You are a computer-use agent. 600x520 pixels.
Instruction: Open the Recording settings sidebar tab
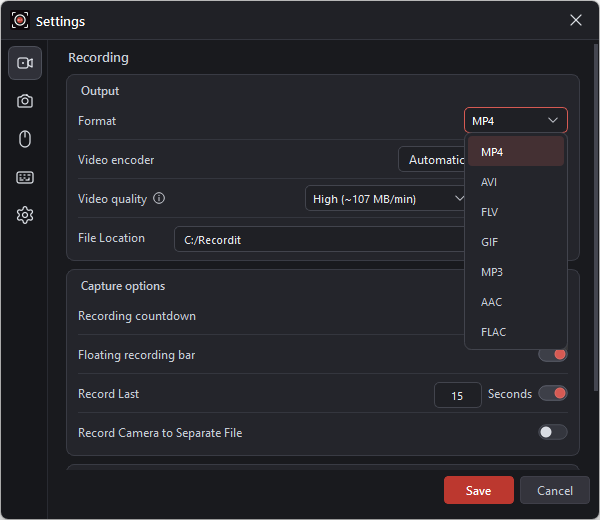[25, 63]
